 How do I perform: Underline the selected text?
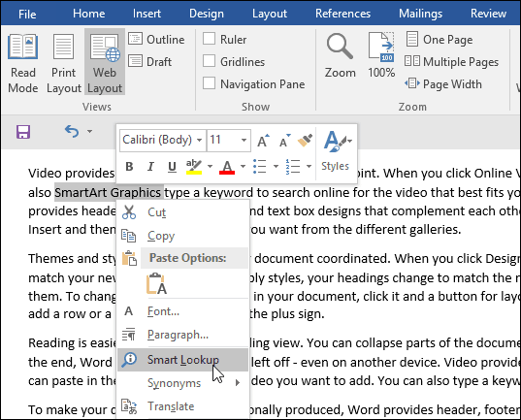tap(172, 166)
